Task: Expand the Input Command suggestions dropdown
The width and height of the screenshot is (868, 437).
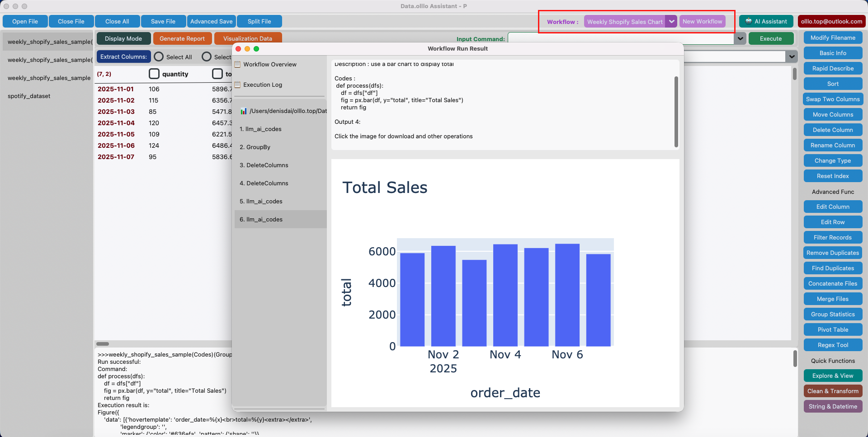Action: [x=740, y=39]
